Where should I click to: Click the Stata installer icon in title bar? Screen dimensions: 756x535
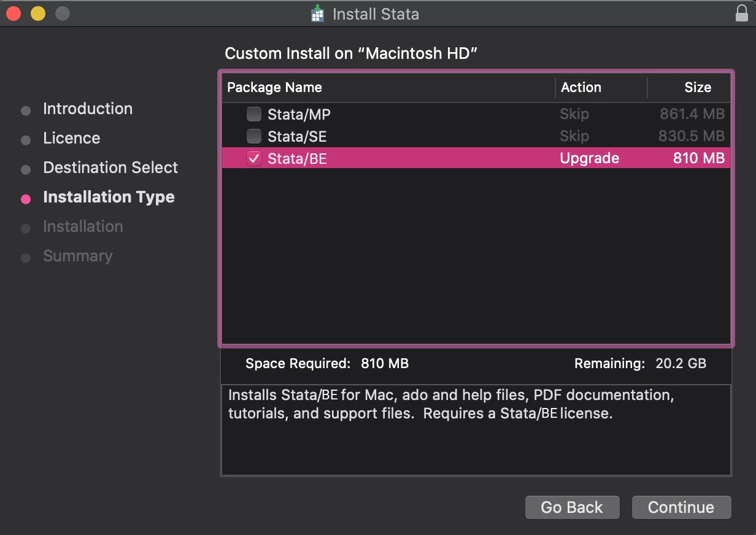point(317,13)
